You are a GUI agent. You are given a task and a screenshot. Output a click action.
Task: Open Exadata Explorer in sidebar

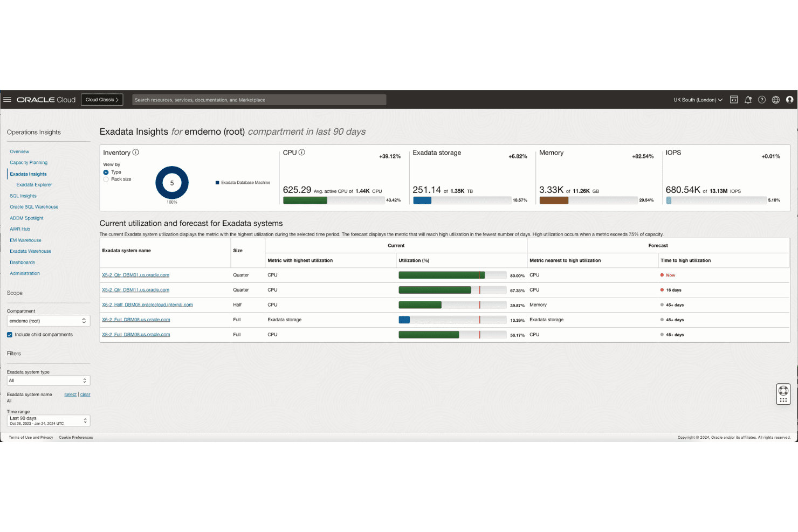point(34,185)
